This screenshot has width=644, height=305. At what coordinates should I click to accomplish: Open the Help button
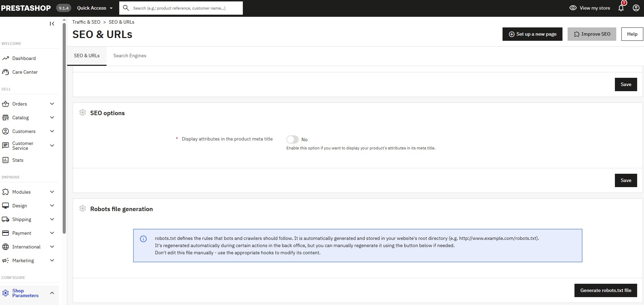[632, 34]
